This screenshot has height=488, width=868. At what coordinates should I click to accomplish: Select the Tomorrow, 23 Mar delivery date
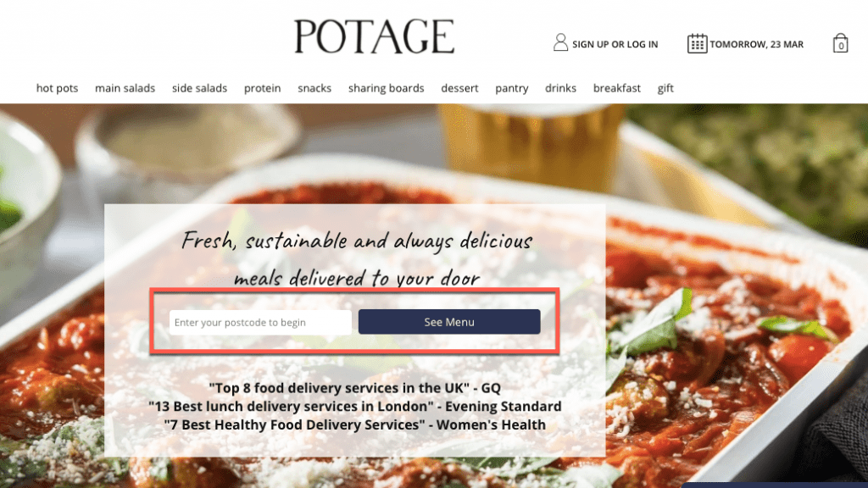tap(757, 44)
